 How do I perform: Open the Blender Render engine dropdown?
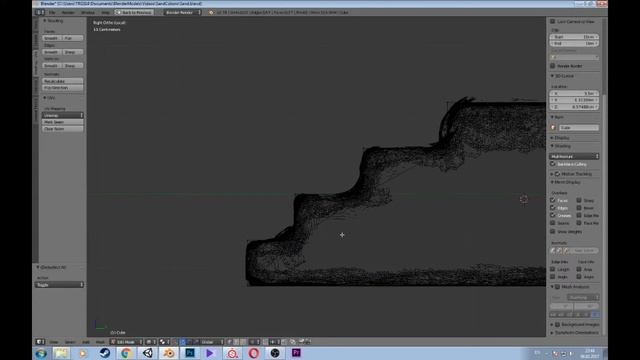click(182, 13)
